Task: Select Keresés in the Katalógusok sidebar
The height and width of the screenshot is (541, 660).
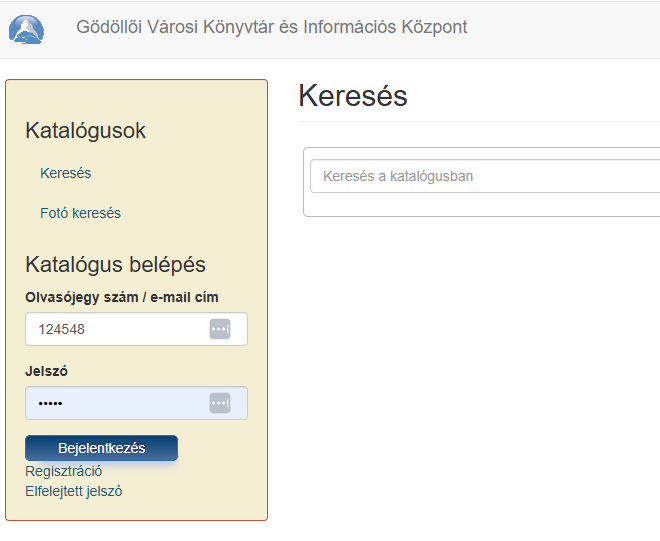Action: [x=66, y=173]
